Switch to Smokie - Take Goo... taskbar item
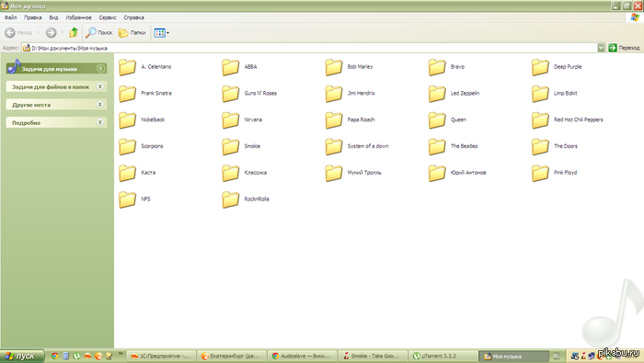Screen dimensions: 644x363 click(373, 356)
